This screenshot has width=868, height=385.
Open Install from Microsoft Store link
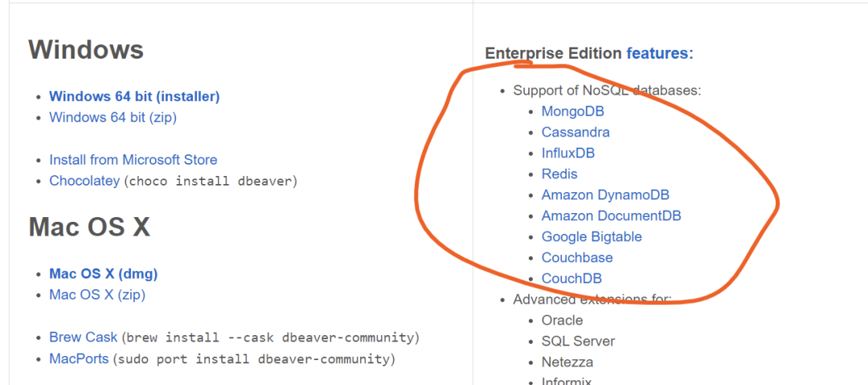(133, 160)
